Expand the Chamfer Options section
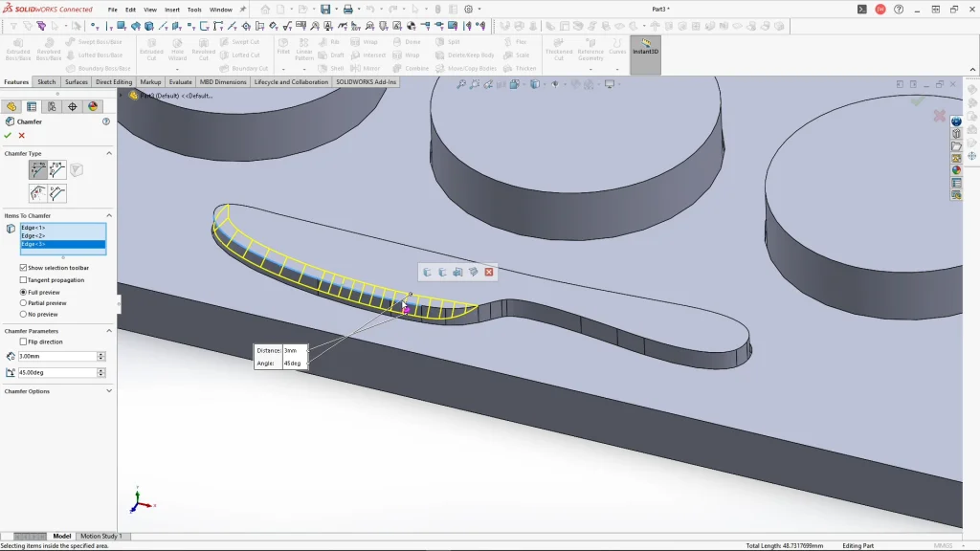980x551 pixels. click(x=108, y=391)
